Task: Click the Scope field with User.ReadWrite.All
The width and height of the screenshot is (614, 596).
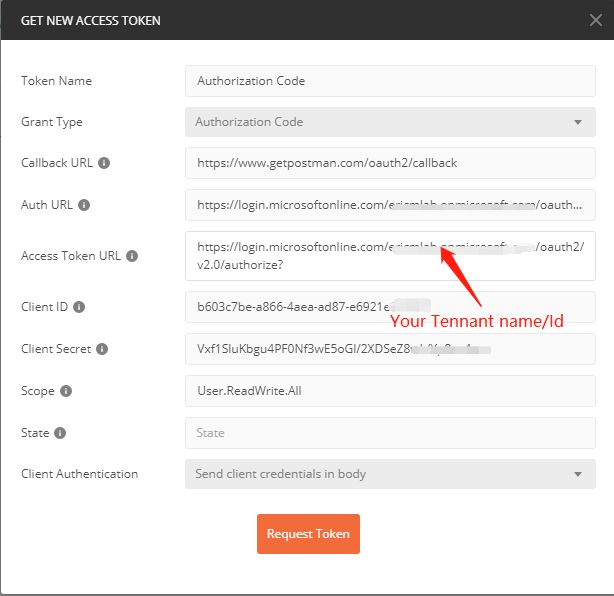Action: click(390, 391)
